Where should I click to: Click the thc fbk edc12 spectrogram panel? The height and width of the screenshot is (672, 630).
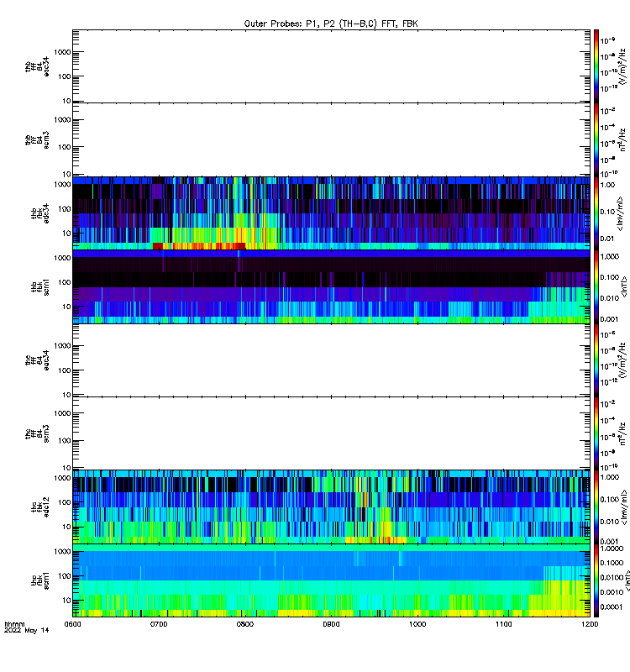pos(331,507)
